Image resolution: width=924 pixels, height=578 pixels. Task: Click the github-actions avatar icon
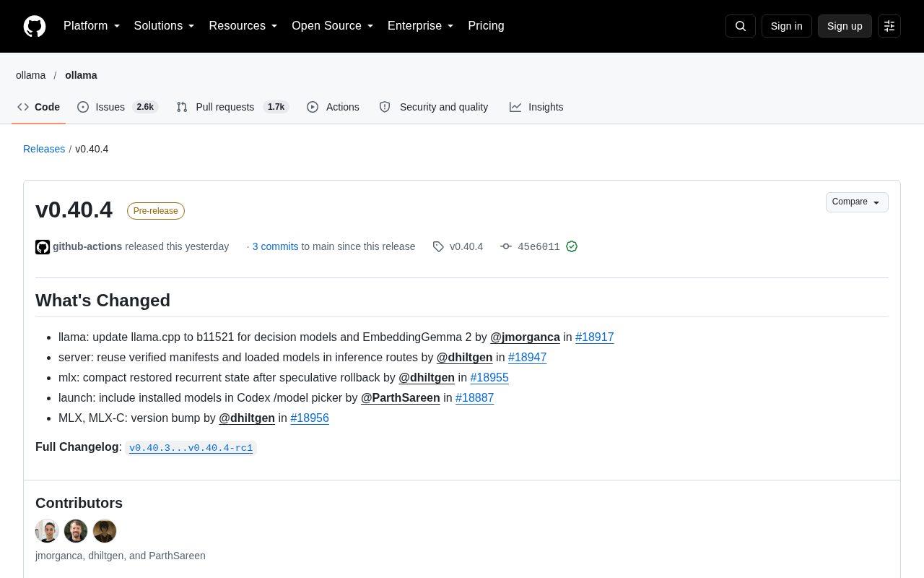43,247
